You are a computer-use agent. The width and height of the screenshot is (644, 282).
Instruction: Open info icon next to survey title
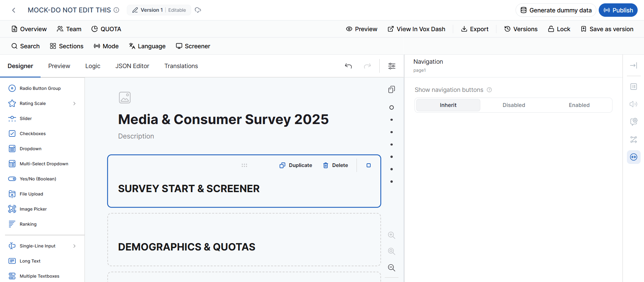tap(116, 10)
